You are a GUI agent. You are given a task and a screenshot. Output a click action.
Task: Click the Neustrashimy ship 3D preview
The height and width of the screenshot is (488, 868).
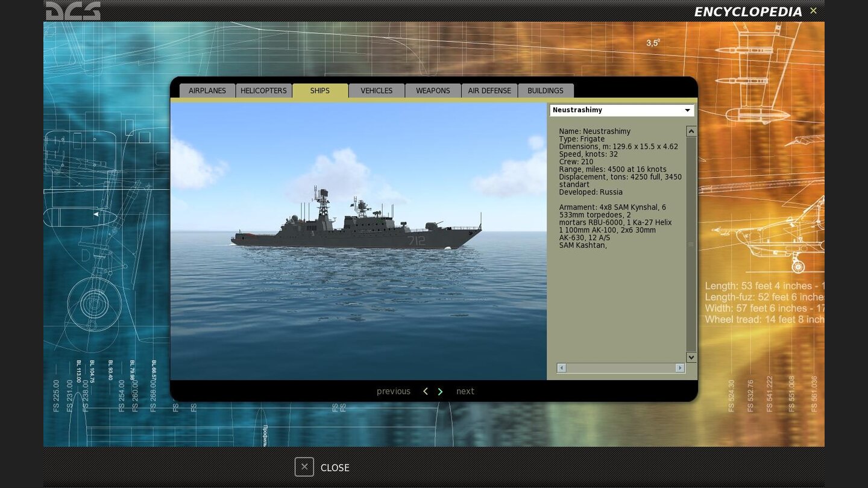pyautogui.click(x=358, y=241)
